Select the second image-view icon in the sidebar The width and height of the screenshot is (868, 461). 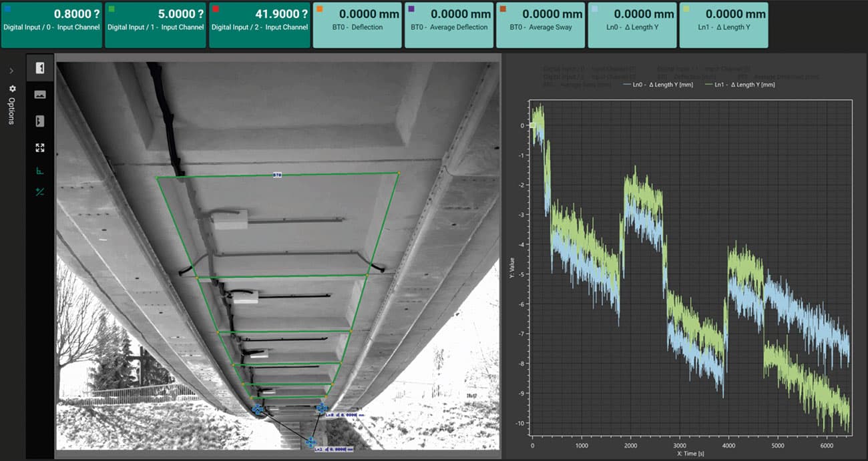pos(40,94)
